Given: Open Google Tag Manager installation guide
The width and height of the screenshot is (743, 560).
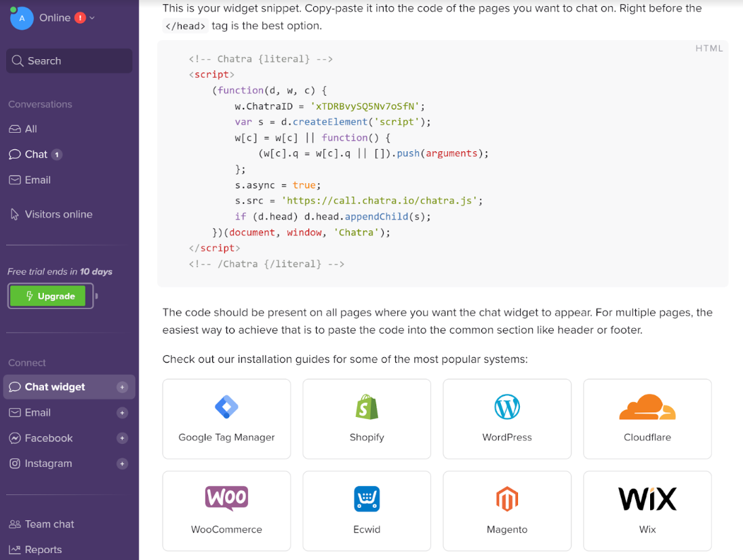Looking at the screenshot, I should [226, 419].
